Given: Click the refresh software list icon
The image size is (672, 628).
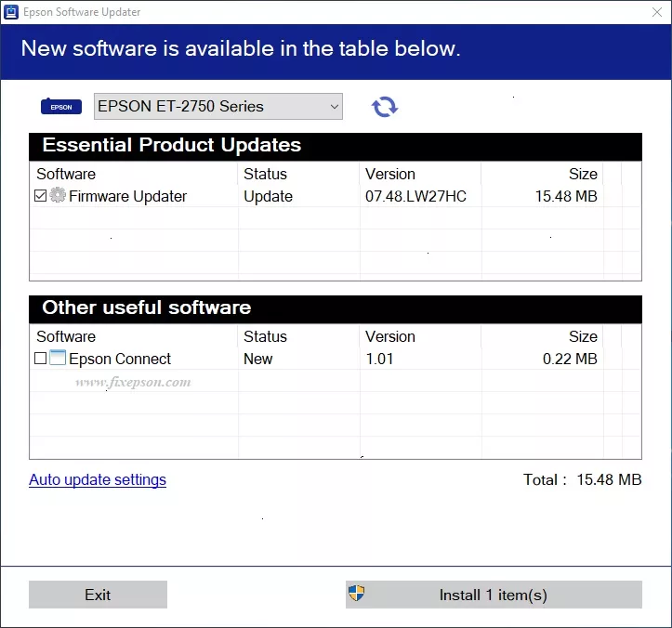Looking at the screenshot, I should [x=384, y=107].
